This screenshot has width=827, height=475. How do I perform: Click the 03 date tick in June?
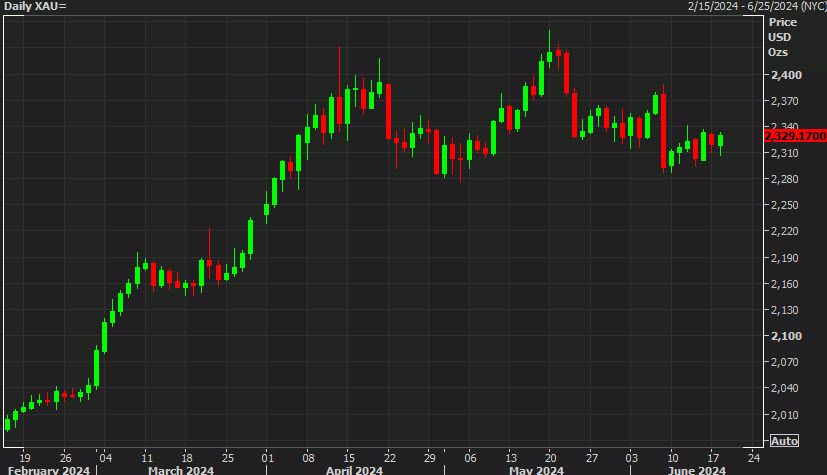(x=632, y=458)
